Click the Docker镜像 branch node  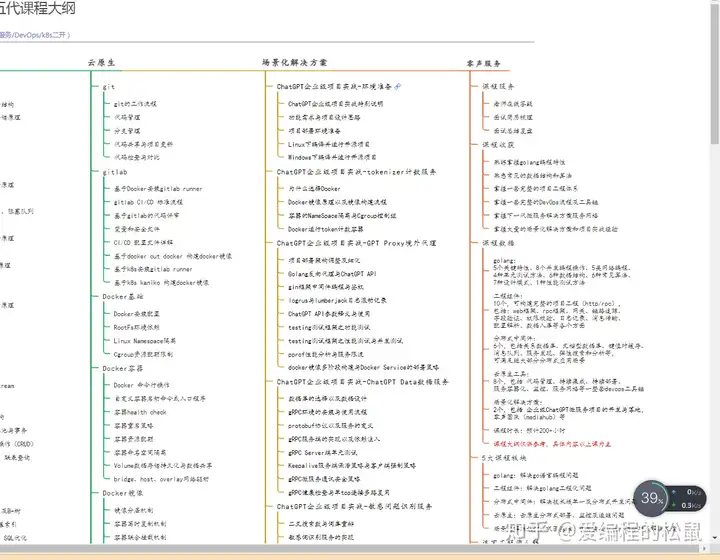click(x=123, y=493)
